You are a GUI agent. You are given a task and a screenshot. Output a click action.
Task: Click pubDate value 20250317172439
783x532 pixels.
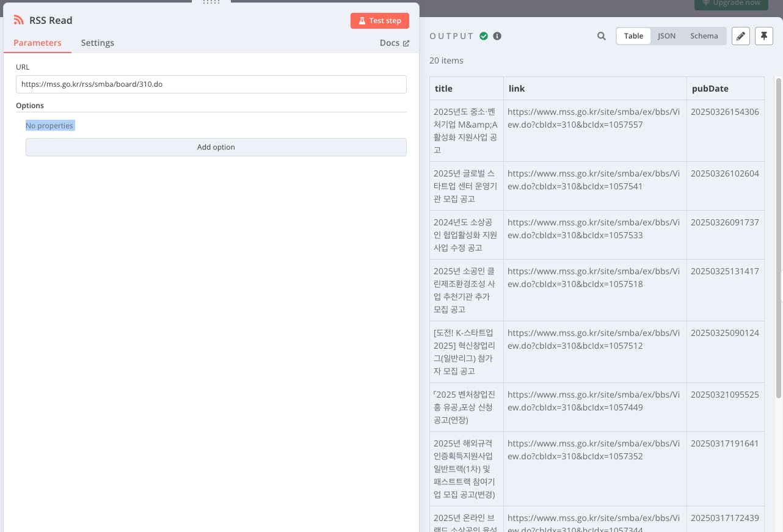pyautogui.click(x=725, y=518)
